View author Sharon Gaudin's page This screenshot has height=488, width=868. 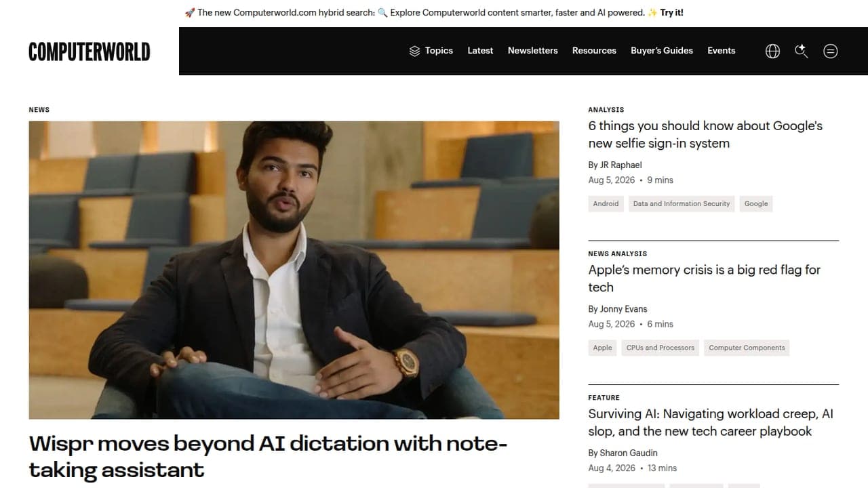629,453
